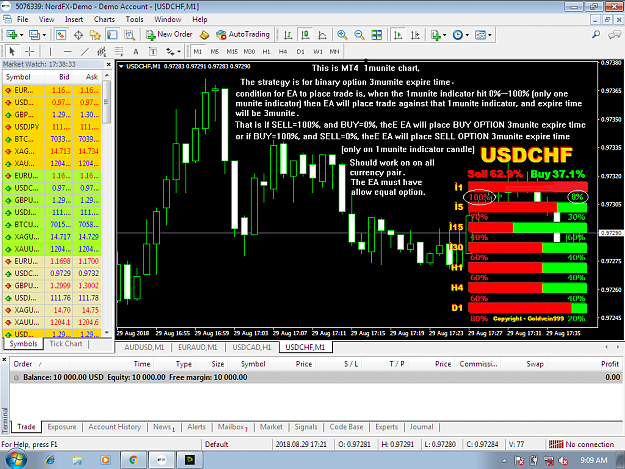Select the Fibonacci retracement tool
Viewport: 625px width, 469px height.
click(x=119, y=51)
